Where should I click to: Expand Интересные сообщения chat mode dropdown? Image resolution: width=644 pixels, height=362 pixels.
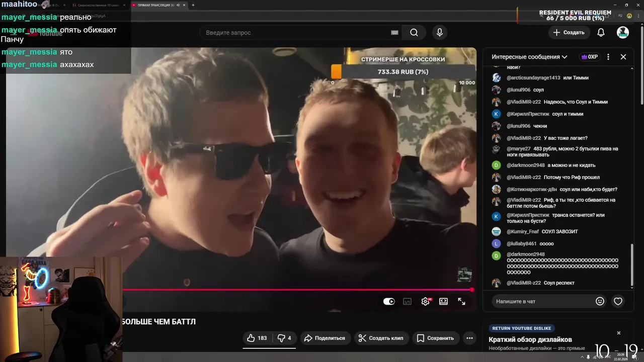(529, 57)
